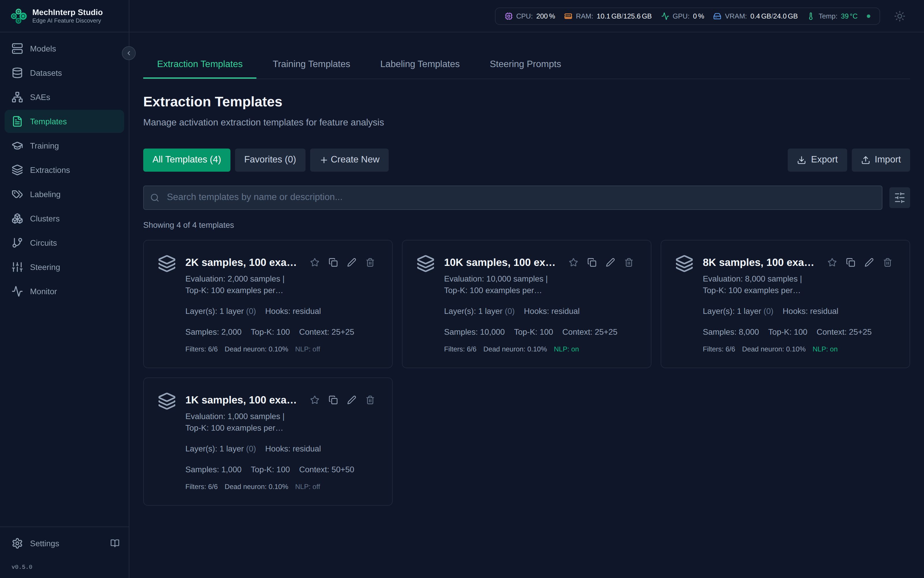This screenshot has height=578, width=924.
Task: Toggle light theme with the sun icon
Action: click(899, 16)
